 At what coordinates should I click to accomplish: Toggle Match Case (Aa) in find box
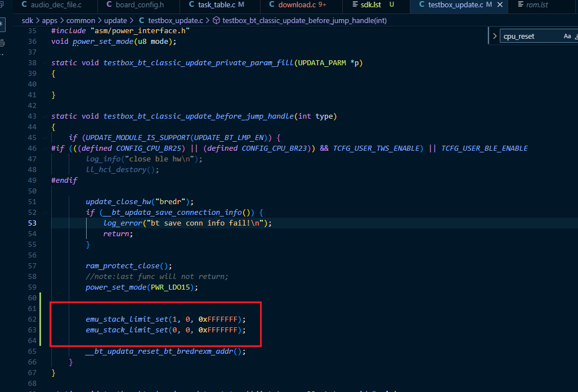[x=567, y=36]
